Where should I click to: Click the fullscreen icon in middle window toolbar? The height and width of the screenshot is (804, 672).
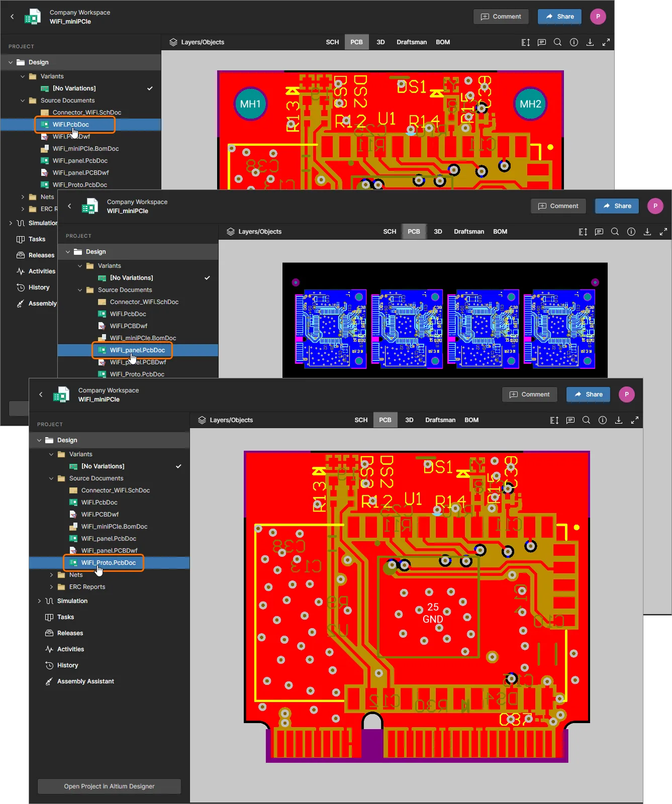[x=663, y=232]
